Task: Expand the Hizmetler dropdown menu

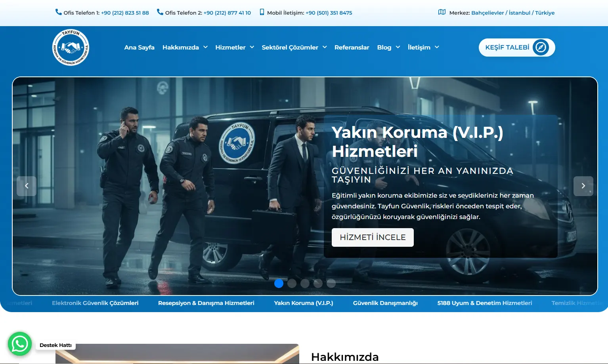Action: click(x=235, y=47)
